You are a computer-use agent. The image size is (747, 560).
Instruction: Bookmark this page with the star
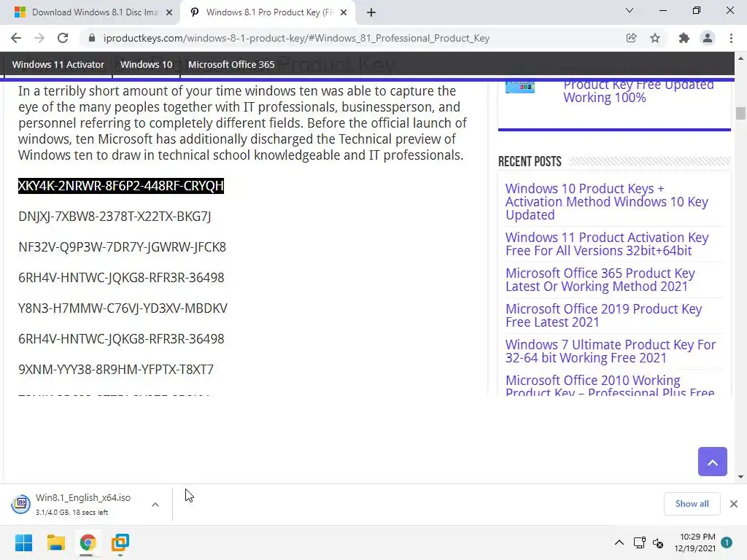[x=655, y=38]
